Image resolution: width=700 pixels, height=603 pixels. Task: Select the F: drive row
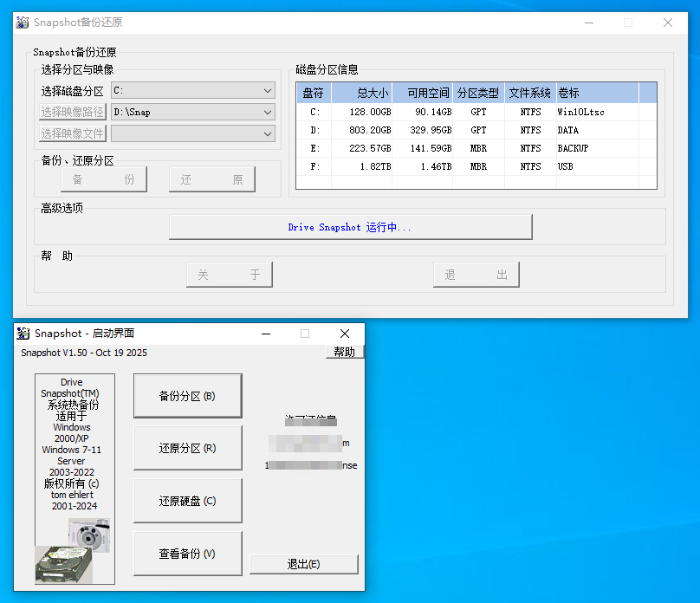coord(476,166)
